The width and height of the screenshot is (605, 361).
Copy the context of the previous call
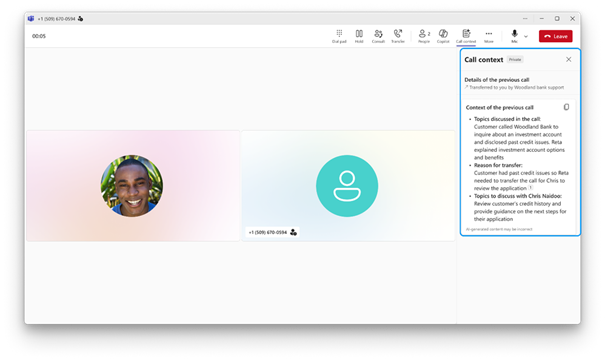point(566,107)
